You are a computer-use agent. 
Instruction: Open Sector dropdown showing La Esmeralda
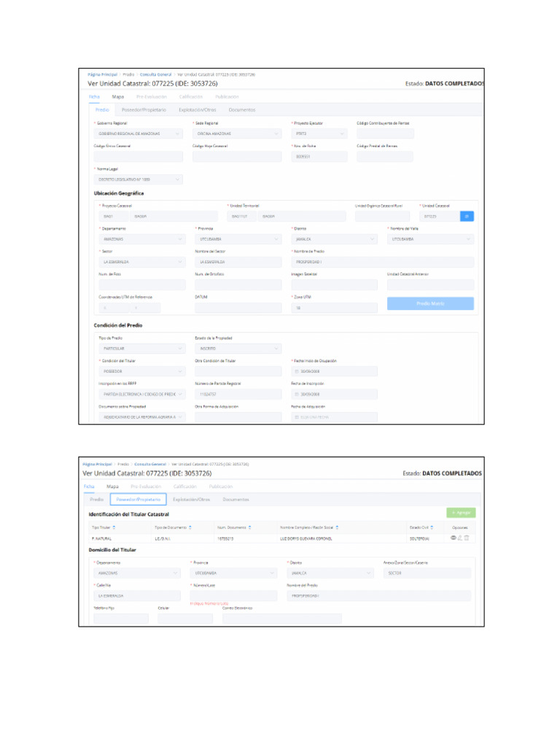(142, 262)
